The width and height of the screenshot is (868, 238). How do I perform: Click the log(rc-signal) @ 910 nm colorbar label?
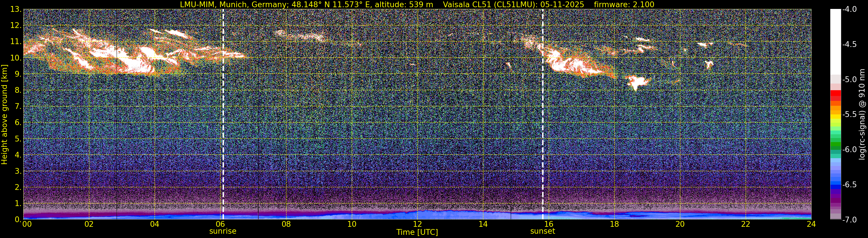862,114
